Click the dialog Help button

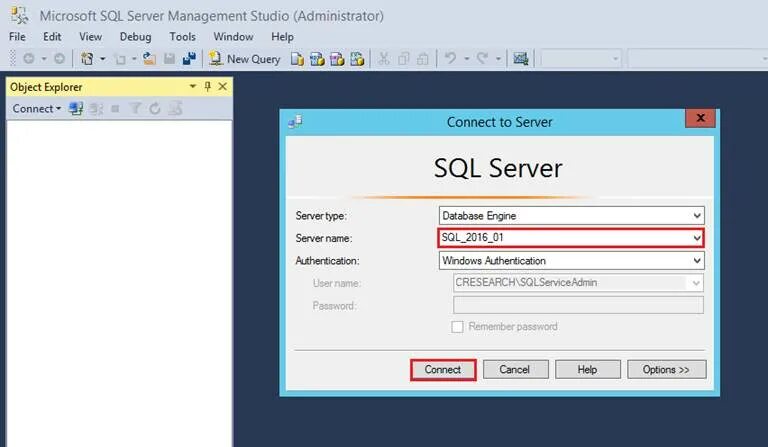[588, 370]
